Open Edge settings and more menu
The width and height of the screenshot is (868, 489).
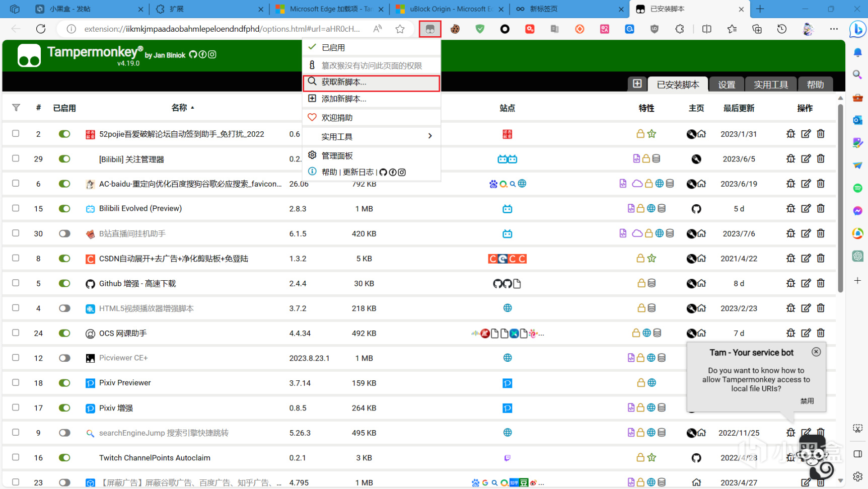click(x=834, y=29)
